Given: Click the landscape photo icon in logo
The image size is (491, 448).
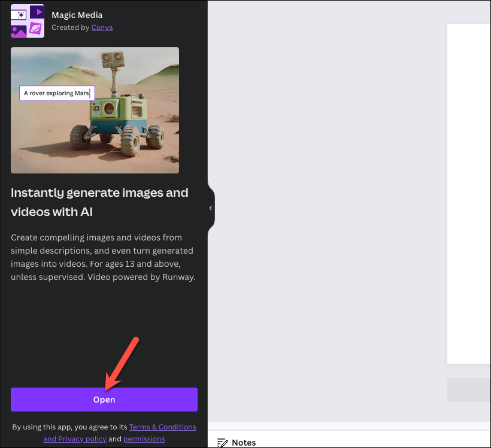Looking at the screenshot, I should point(19,31).
